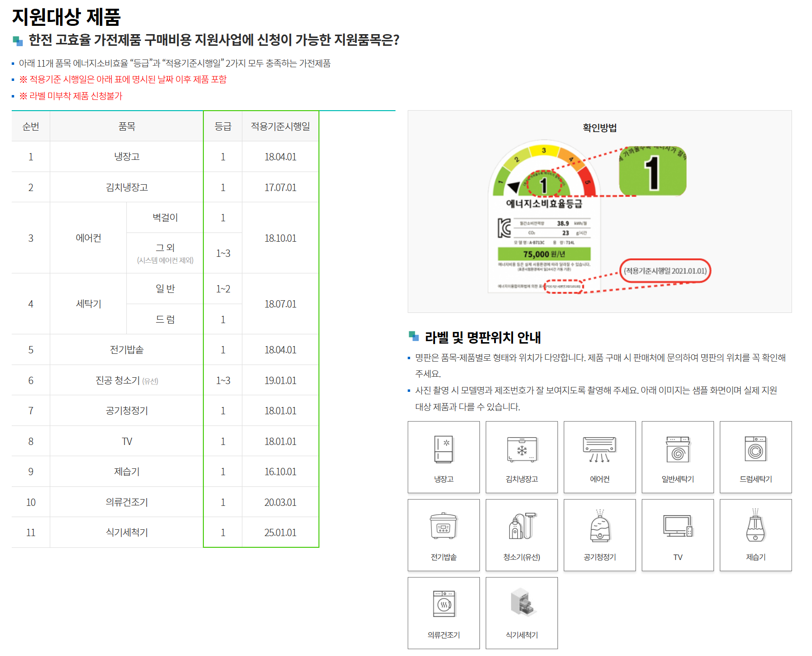Select the 일반세탁기 washer icon
This screenshot has width=812, height=656.
click(x=677, y=456)
